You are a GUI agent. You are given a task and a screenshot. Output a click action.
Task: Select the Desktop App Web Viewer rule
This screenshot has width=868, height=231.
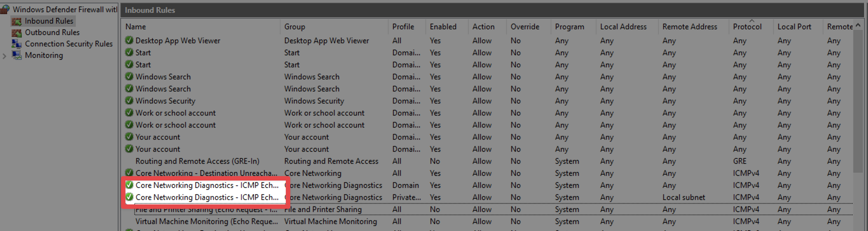tap(178, 40)
